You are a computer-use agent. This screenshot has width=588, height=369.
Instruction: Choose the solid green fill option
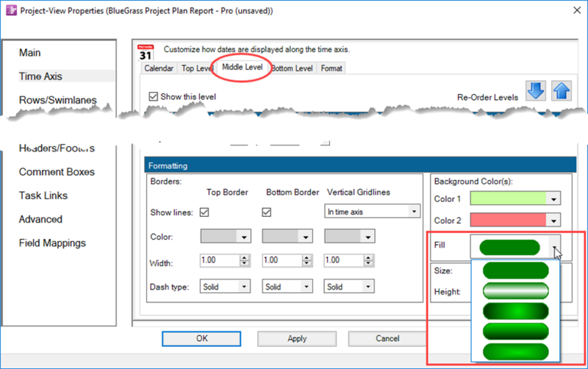coord(516,271)
